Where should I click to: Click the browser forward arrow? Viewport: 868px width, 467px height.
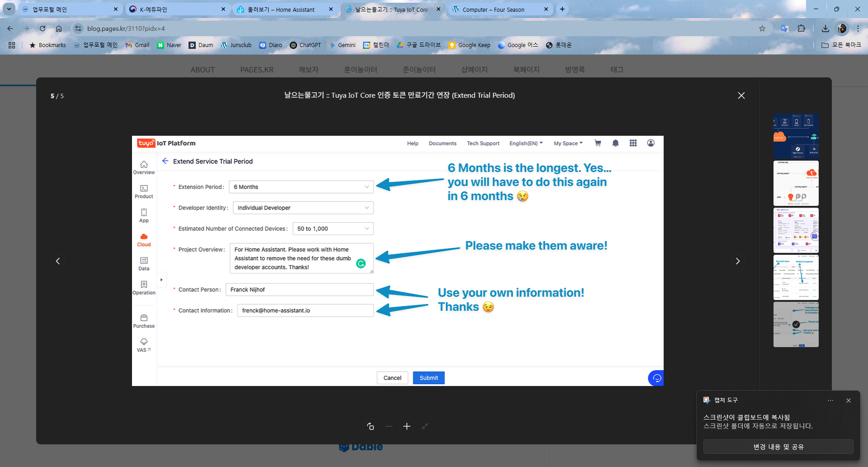[x=26, y=29]
